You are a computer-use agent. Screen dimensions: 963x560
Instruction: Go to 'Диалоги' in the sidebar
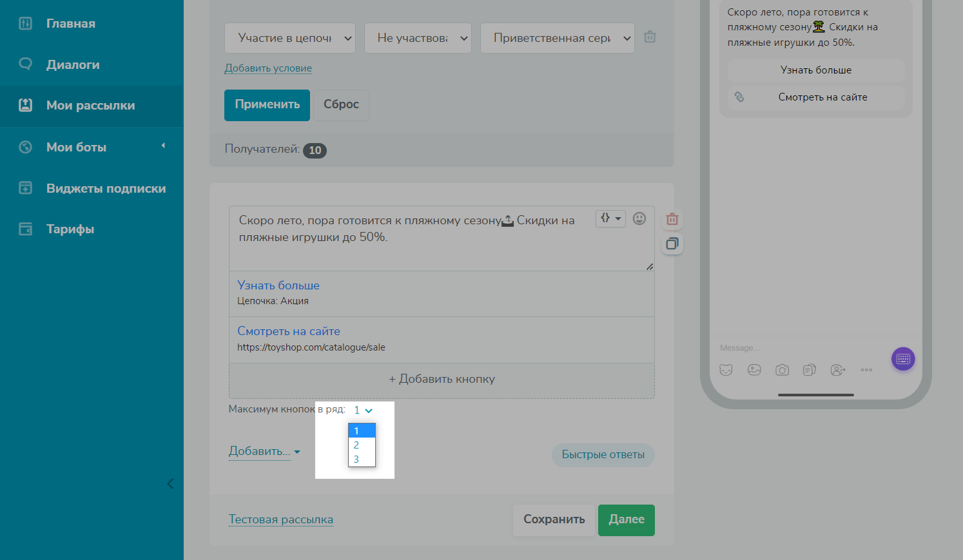coord(73,64)
